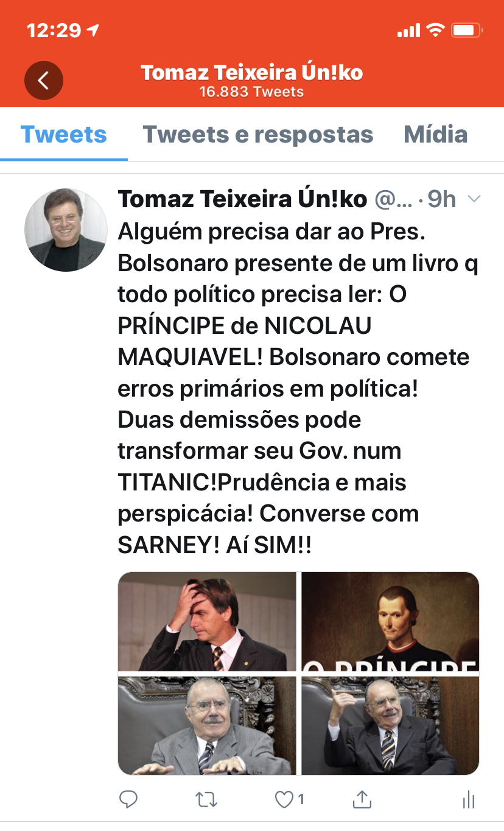Open the tweet options chevron
Image resolution: width=504 pixels, height=831 pixels.
pos(474,199)
